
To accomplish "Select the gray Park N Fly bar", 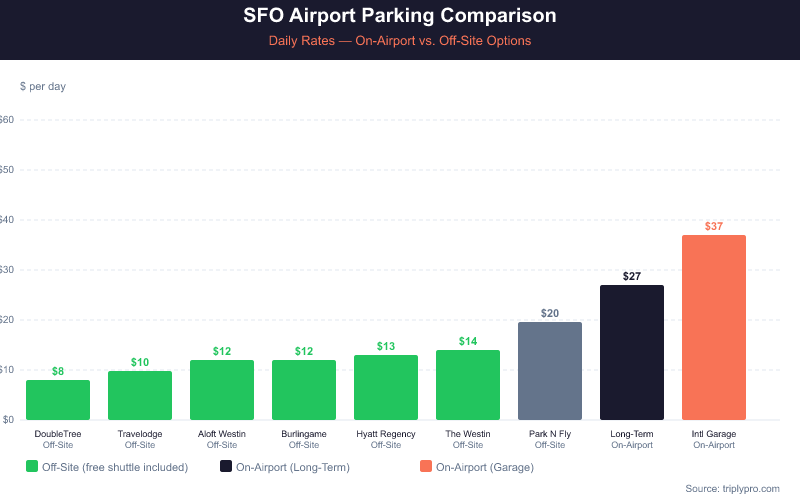I will [550, 371].
